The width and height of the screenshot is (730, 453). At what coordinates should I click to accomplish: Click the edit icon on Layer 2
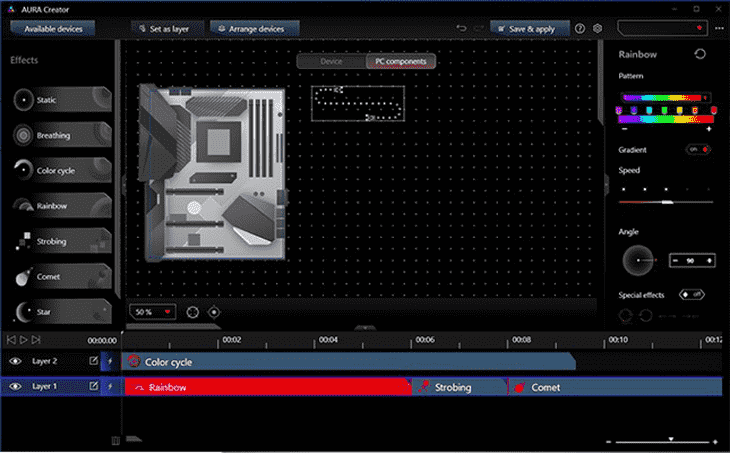tap(93, 361)
